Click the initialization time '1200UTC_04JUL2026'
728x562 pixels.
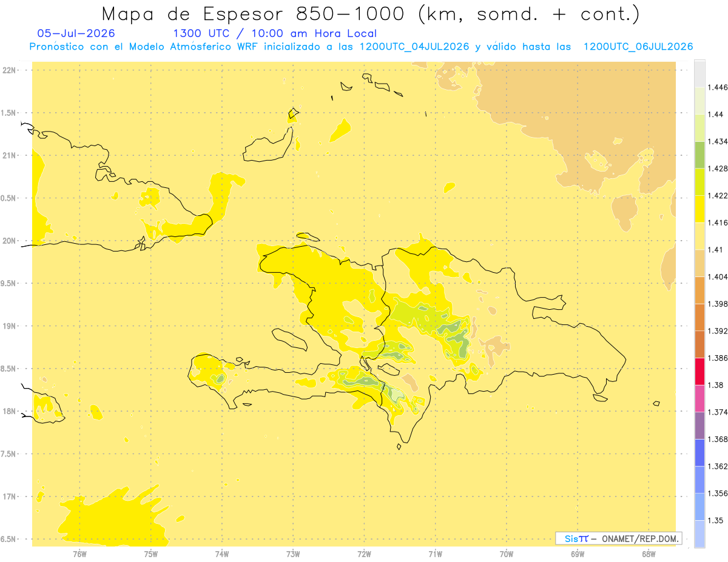tap(415, 47)
